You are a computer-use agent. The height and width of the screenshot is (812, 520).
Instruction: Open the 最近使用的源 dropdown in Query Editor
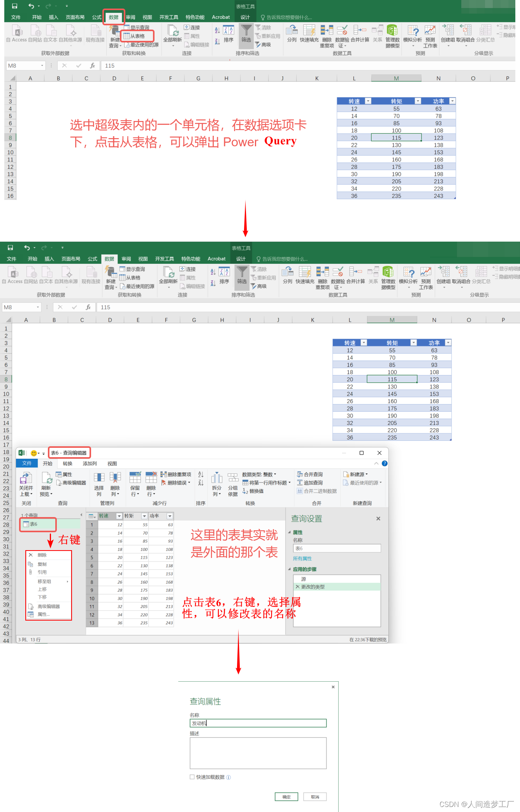coord(362,483)
